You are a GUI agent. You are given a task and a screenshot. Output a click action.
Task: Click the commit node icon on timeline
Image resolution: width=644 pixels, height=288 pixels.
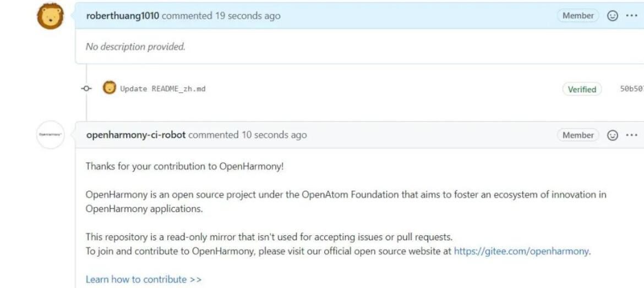(x=86, y=88)
